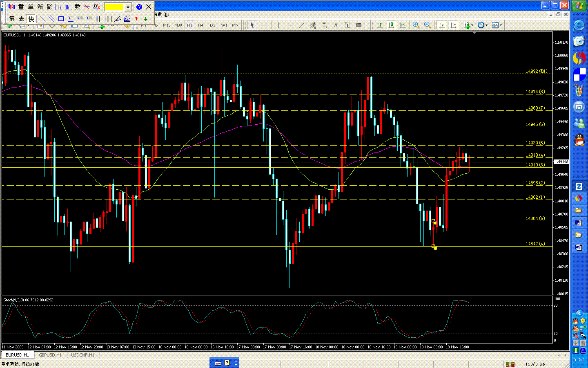Open the blue question mark help

click(x=139, y=7)
